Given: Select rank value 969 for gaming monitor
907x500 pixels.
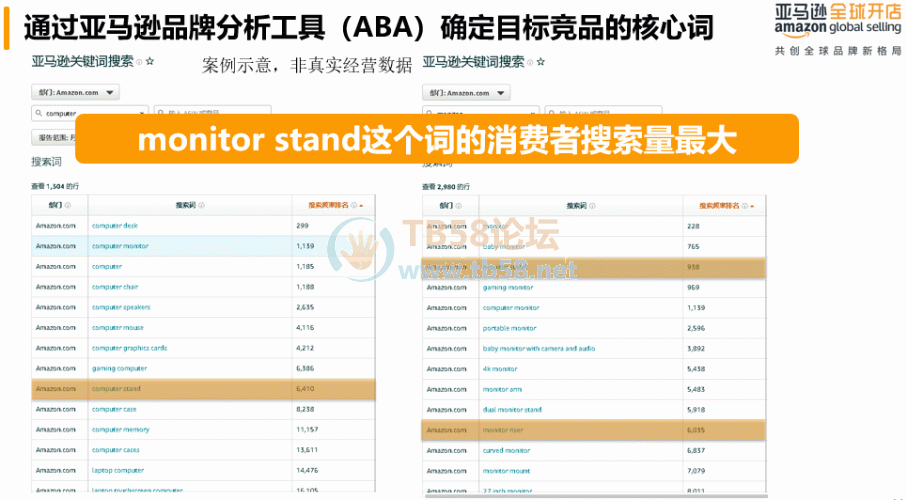Looking at the screenshot, I should (693, 288).
